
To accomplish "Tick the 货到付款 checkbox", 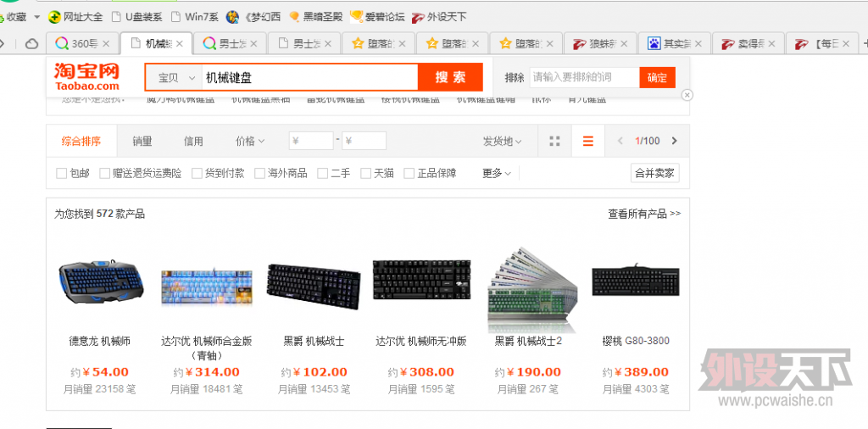I will tap(197, 173).
